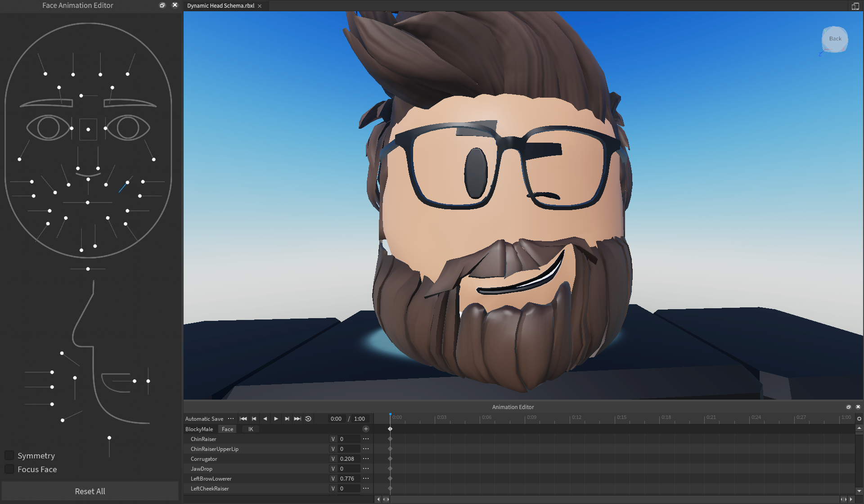Switch to the Face editor tab
This screenshot has height=504, width=864.
click(227, 429)
